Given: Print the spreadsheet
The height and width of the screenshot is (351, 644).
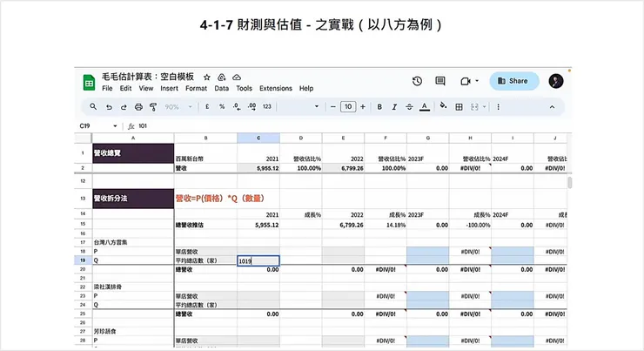Looking at the screenshot, I should 139,107.
